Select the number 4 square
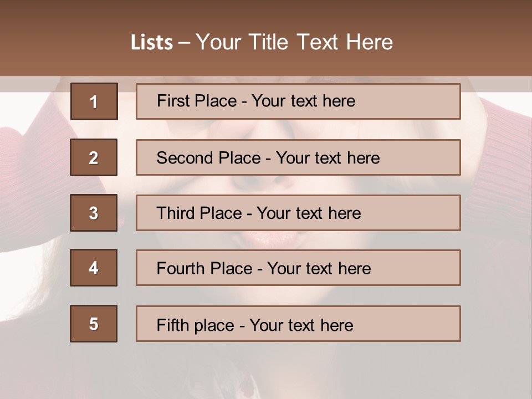The width and height of the screenshot is (532, 399). pyautogui.click(x=94, y=268)
